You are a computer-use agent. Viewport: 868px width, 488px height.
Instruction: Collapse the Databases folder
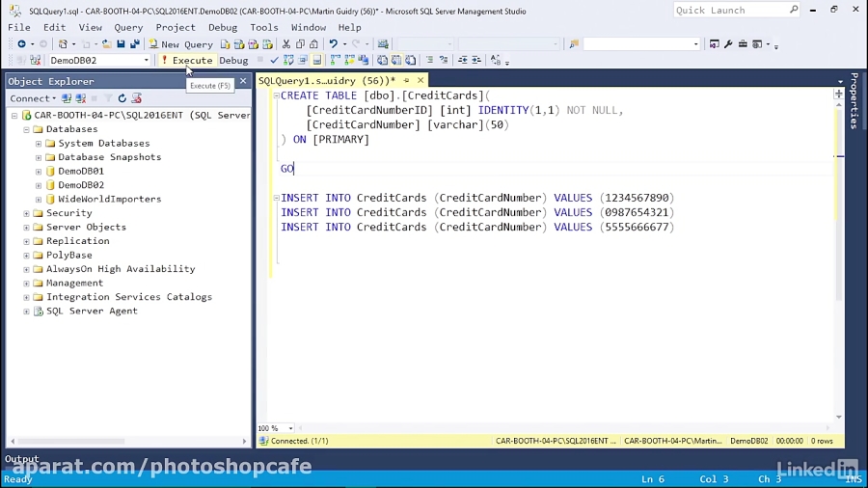(x=26, y=129)
